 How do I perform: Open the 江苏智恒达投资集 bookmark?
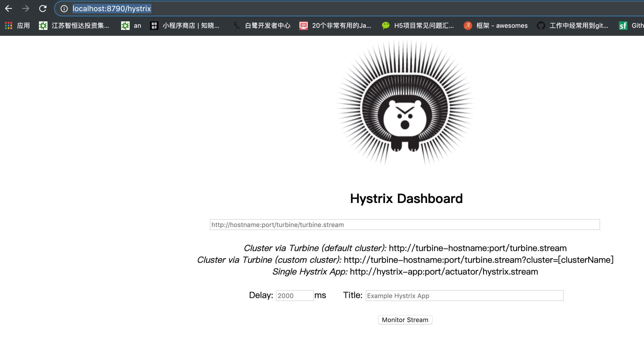pyautogui.click(x=74, y=26)
